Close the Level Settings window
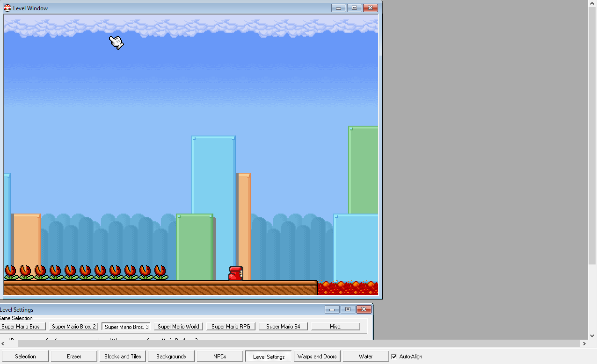The image size is (597, 364). pos(364,309)
